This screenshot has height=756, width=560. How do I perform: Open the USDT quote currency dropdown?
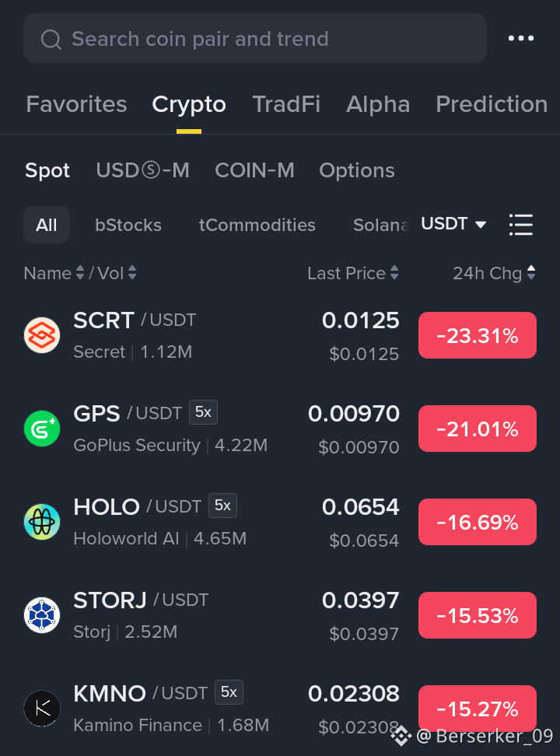tap(453, 224)
